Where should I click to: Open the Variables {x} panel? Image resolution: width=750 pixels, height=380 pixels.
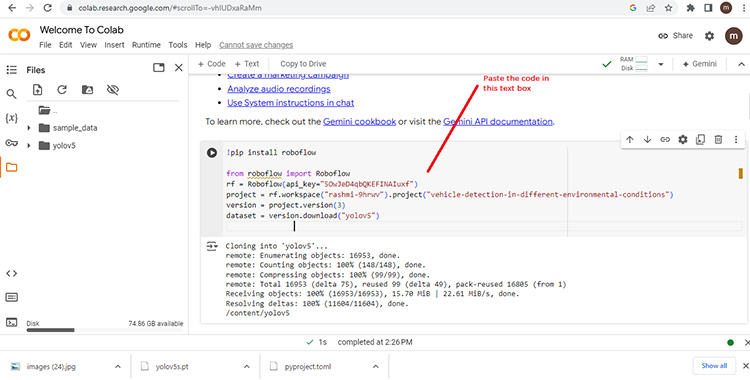click(x=11, y=118)
